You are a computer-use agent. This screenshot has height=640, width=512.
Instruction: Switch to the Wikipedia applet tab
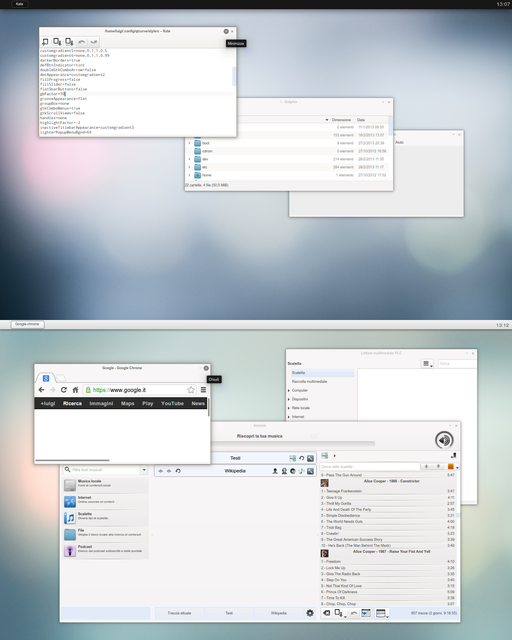(x=278, y=613)
